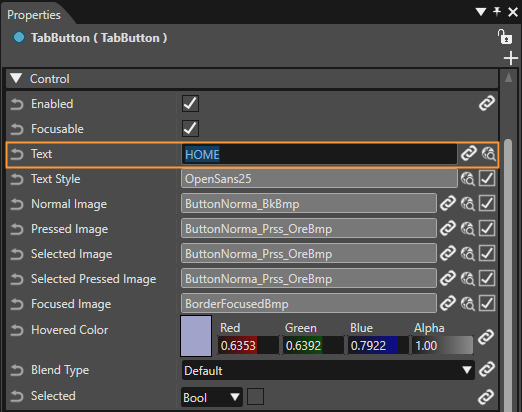
Task: Revert the Selected Image property
Action: [x=17, y=254]
